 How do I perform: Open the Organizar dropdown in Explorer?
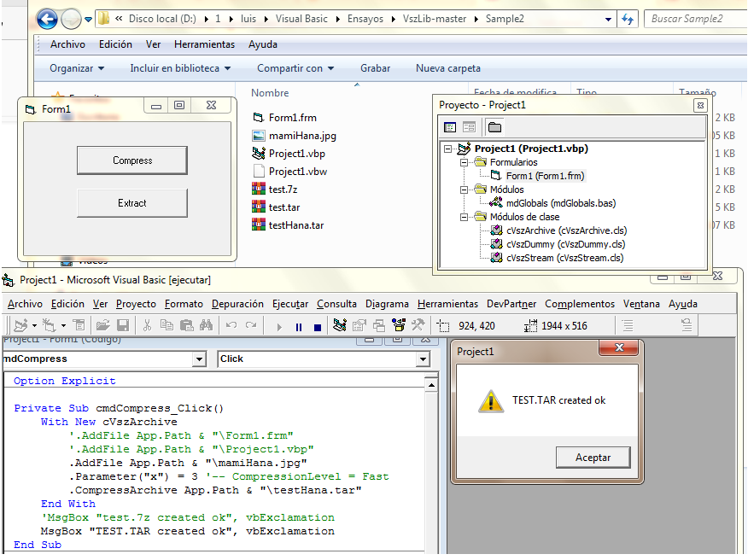click(x=77, y=68)
